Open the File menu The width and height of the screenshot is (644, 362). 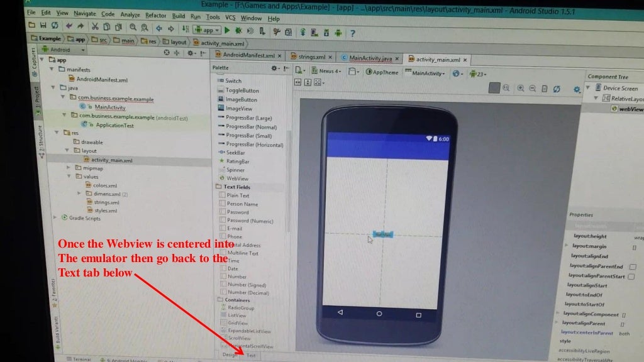click(x=31, y=13)
